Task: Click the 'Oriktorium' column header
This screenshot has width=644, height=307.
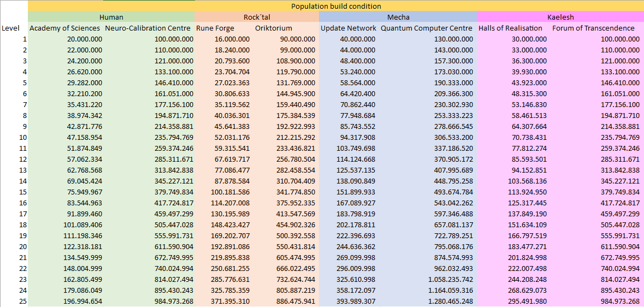Action: [x=274, y=28]
